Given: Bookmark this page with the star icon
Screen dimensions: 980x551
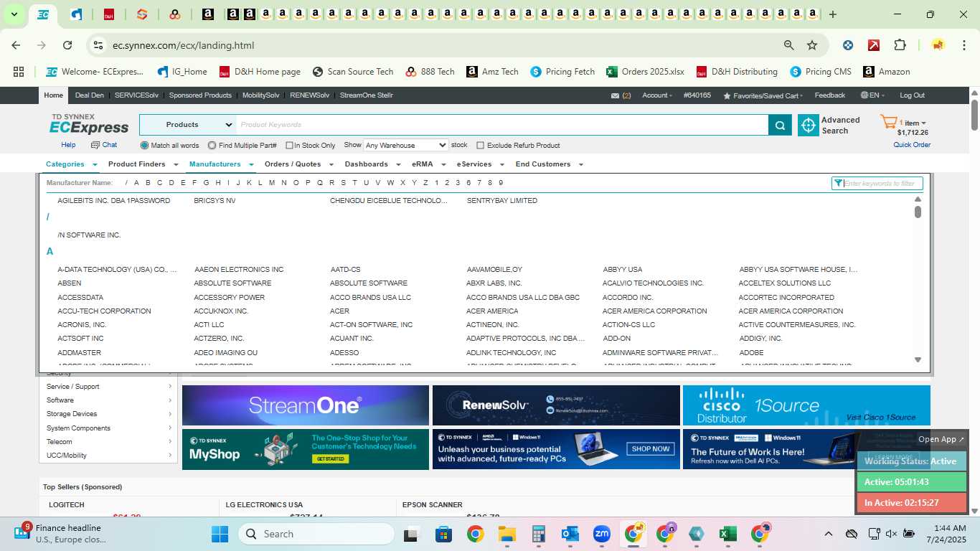Looking at the screenshot, I should tap(812, 45).
